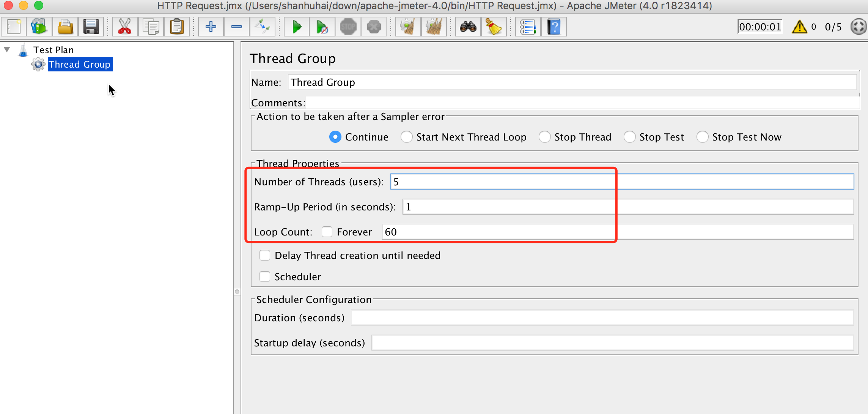Click the Toggle enable/disable arrows icon
Viewport: 868px width, 414px height.
[263, 27]
